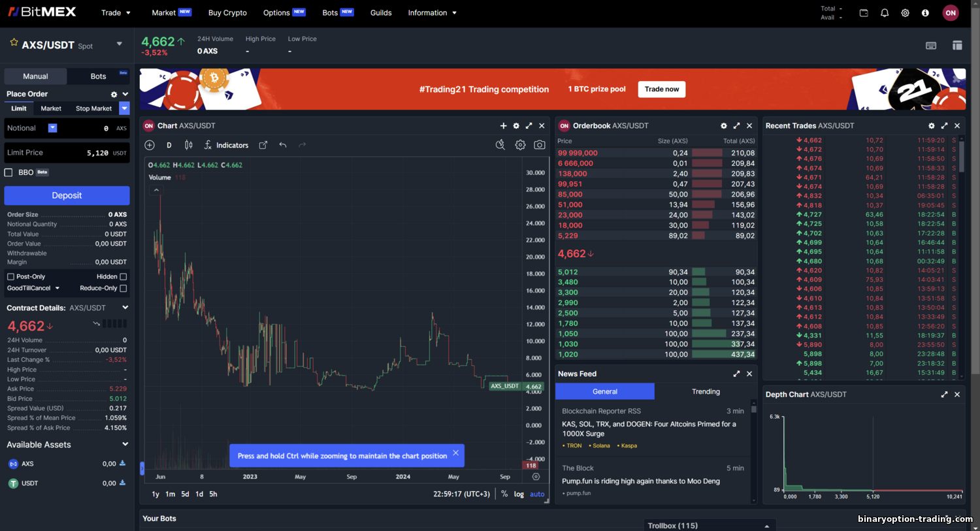
Task: Click the chart undo arrow
Action: click(x=282, y=145)
